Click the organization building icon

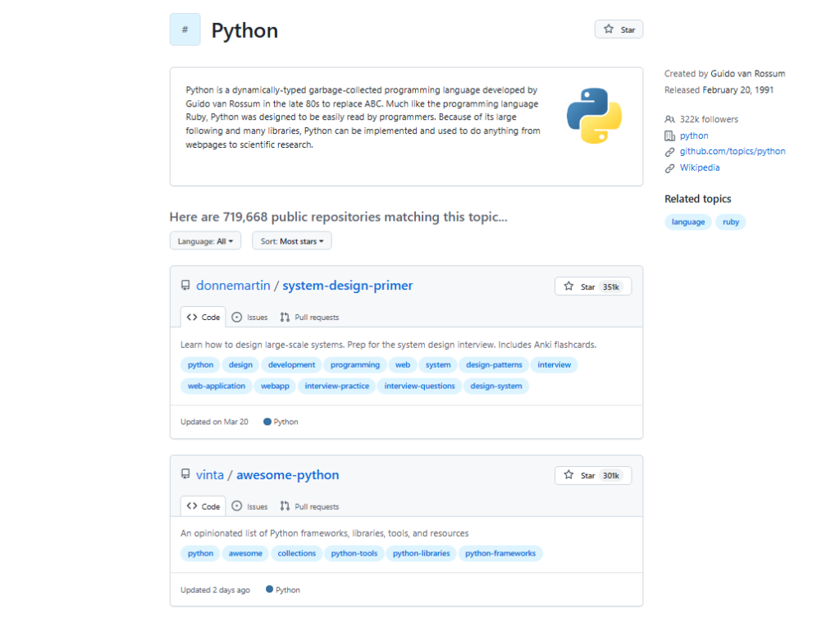point(669,135)
